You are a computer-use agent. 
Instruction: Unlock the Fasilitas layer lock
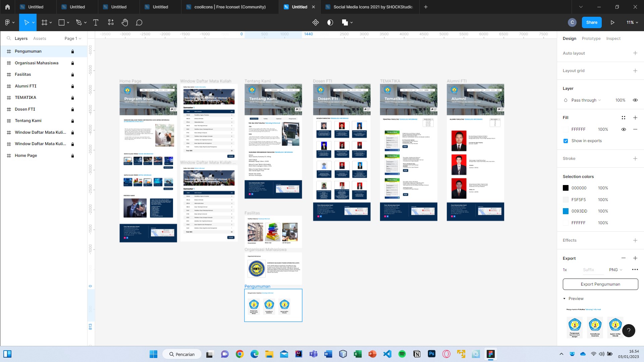(72, 74)
